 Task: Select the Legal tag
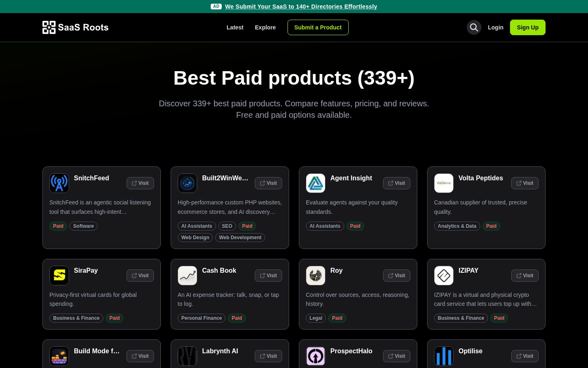[316, 318]
